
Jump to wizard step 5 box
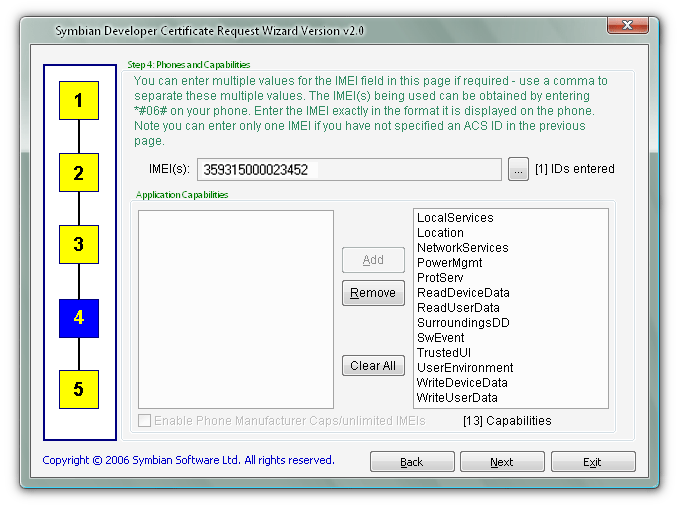click(79, 389)
